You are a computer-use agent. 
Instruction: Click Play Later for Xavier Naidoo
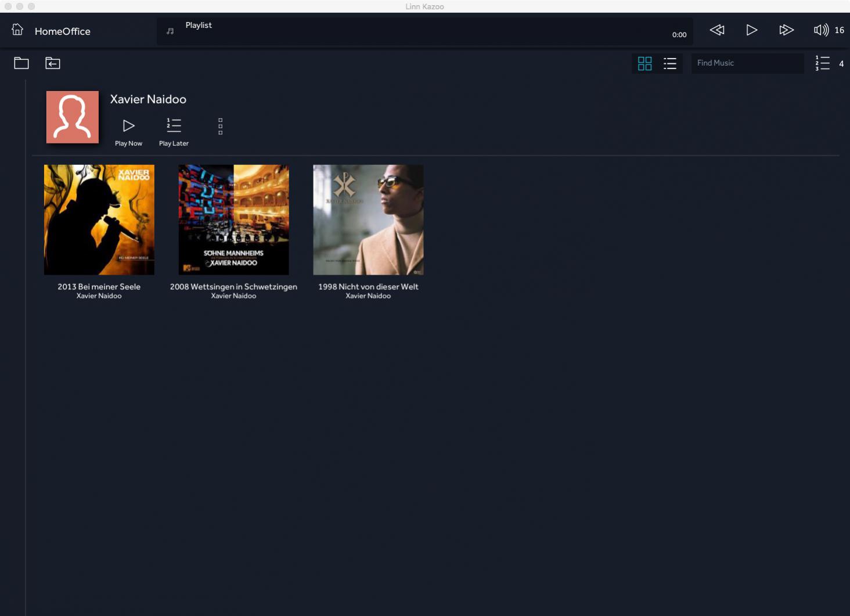[x=174, y=131]
